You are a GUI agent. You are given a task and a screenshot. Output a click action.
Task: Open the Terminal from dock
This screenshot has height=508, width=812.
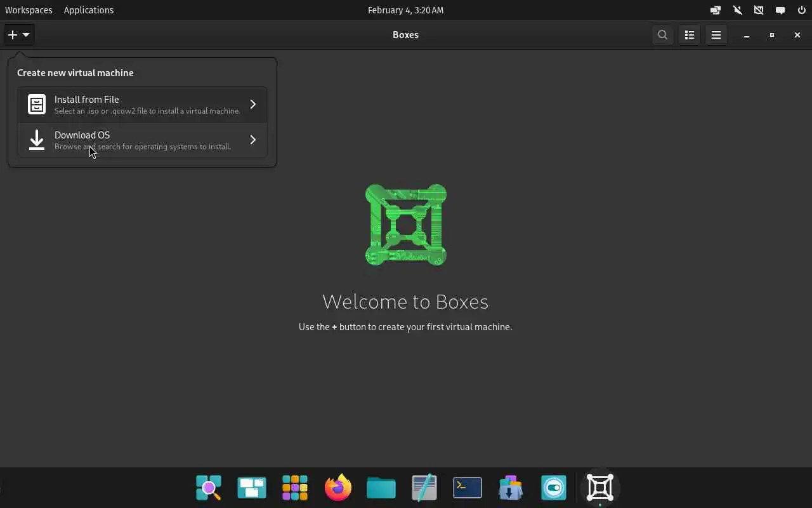click(x=468, y=488)
